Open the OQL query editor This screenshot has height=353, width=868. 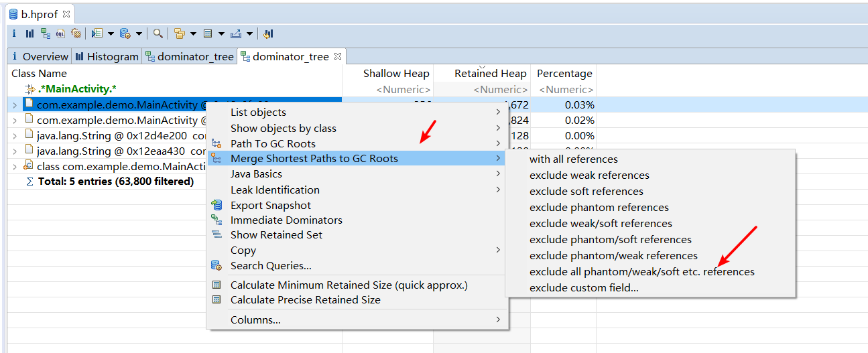(61, 33)
